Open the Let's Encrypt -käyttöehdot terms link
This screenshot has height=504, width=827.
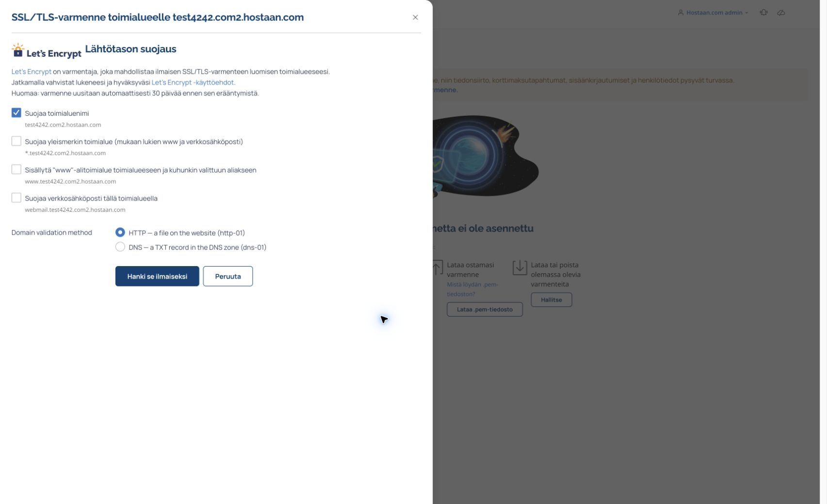point(194,82)
